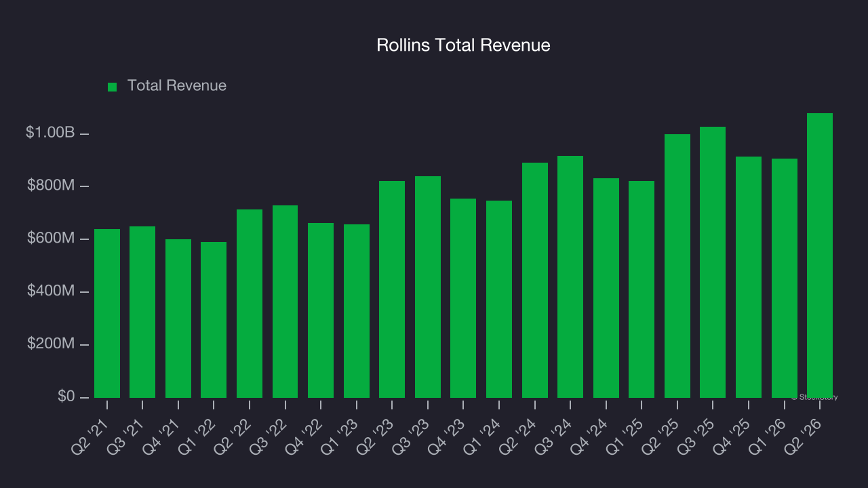Select the Q2 '24 revenue bar
The image size is (868, 488).
click(x=535, y=280)
